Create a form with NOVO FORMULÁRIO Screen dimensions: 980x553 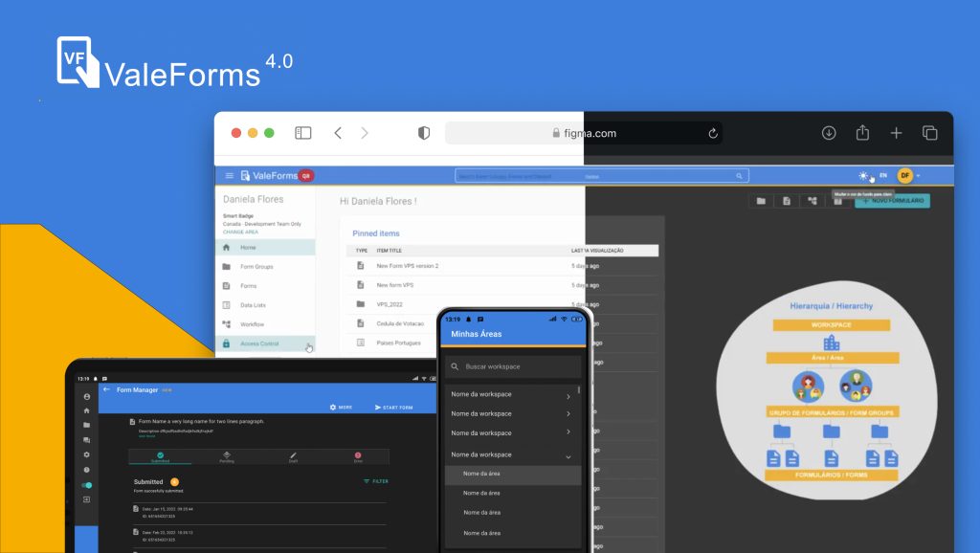pos(893,201)
